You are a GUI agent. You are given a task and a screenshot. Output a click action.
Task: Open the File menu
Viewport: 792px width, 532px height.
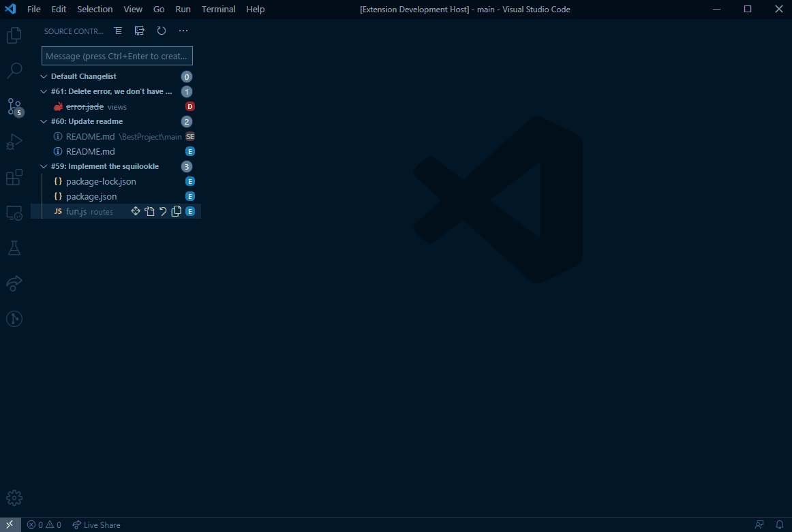[34, 9]
